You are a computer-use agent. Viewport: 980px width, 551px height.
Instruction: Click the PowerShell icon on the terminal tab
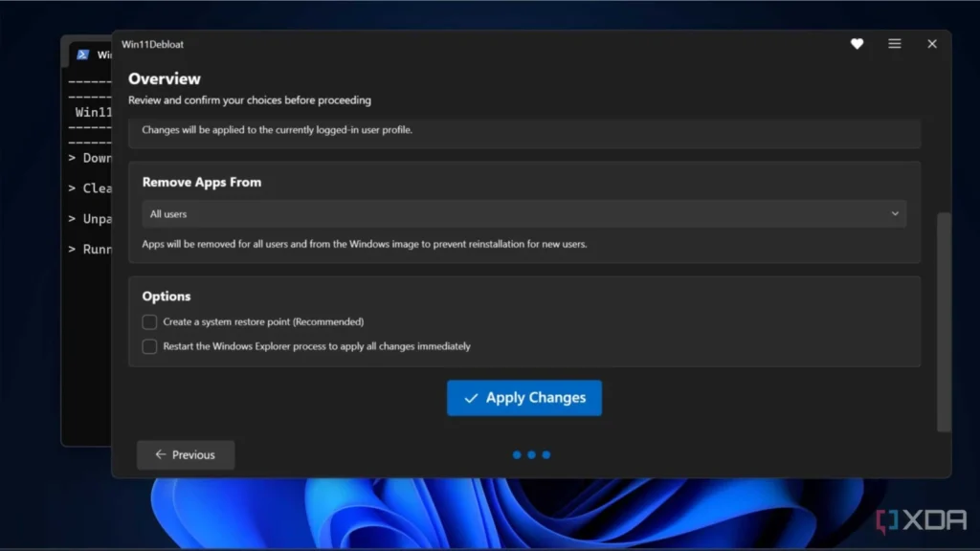point(84,55)
